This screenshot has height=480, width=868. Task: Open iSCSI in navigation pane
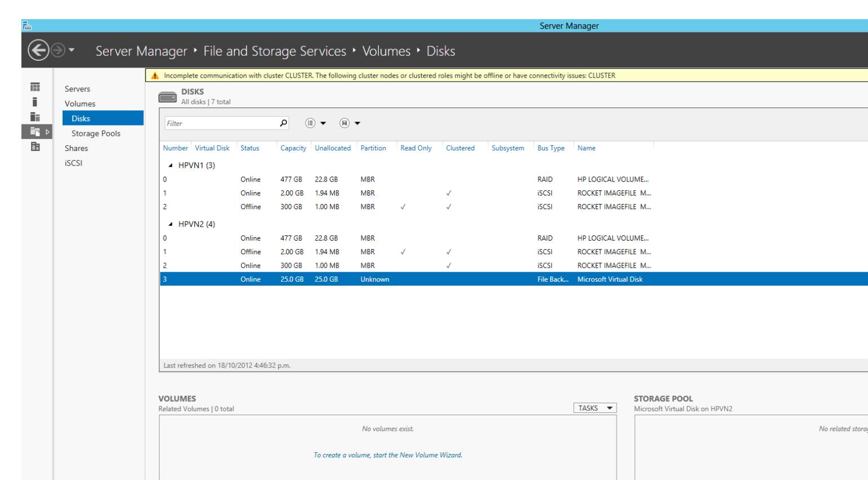[x=74, y=163]
